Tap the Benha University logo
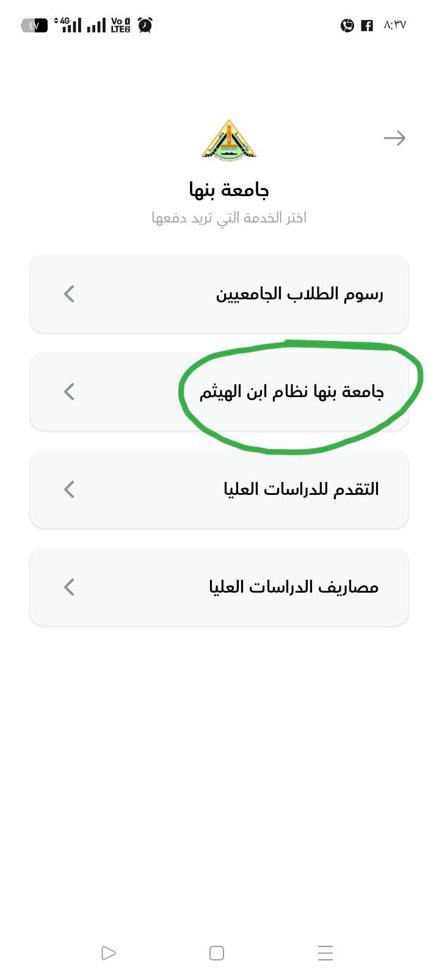Image resolution: width=439 pixels, height=980 pixels. tap(229, 138)
